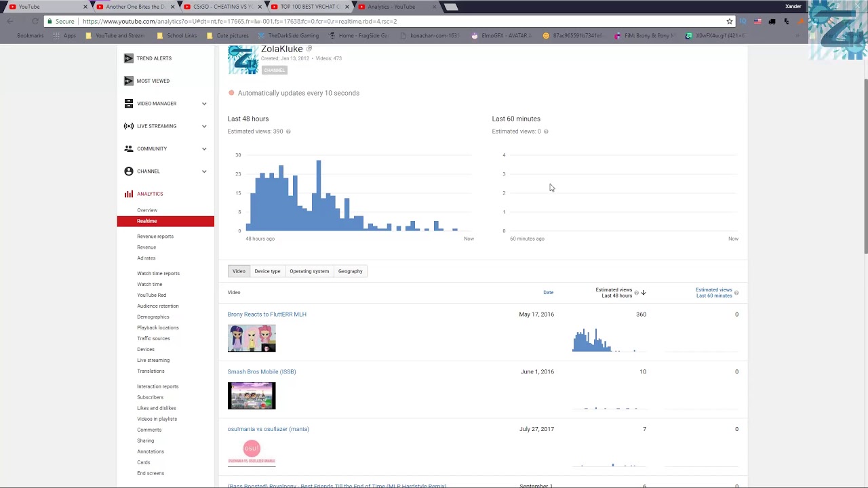868x488 pixels.
Task: Click help icon next to Estimated views: 0
Action: click(546, 131)
